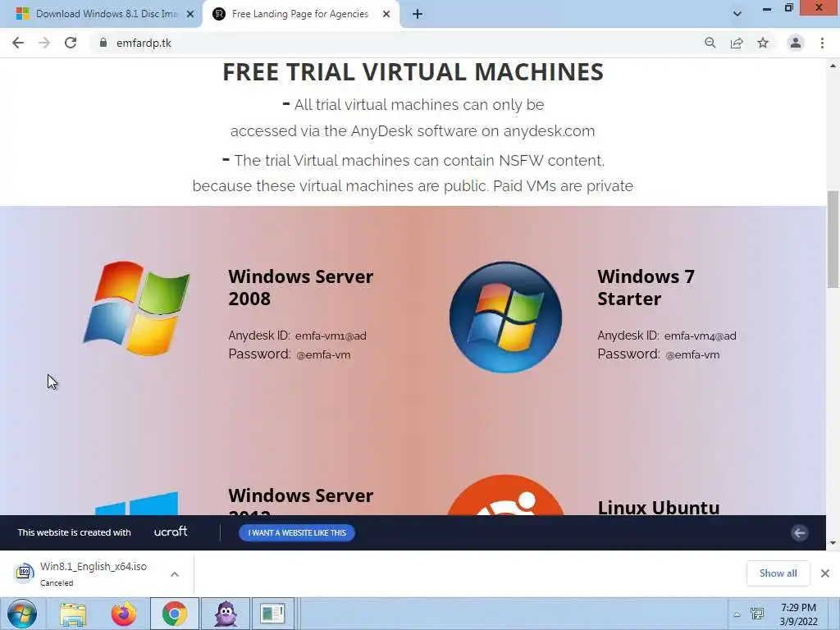Expand the download item options chevron
The height and width of the screenshot is (630, 840).
point(175,574)
